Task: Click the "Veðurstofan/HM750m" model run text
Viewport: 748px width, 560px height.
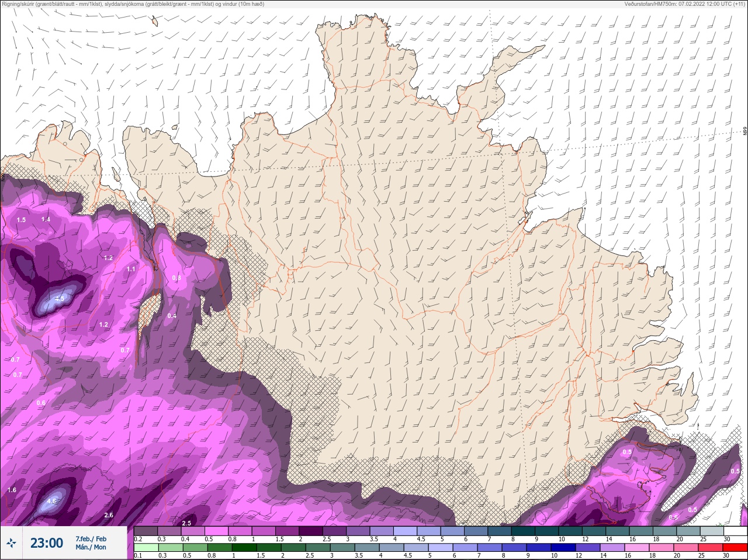Action: pos(685,4)
